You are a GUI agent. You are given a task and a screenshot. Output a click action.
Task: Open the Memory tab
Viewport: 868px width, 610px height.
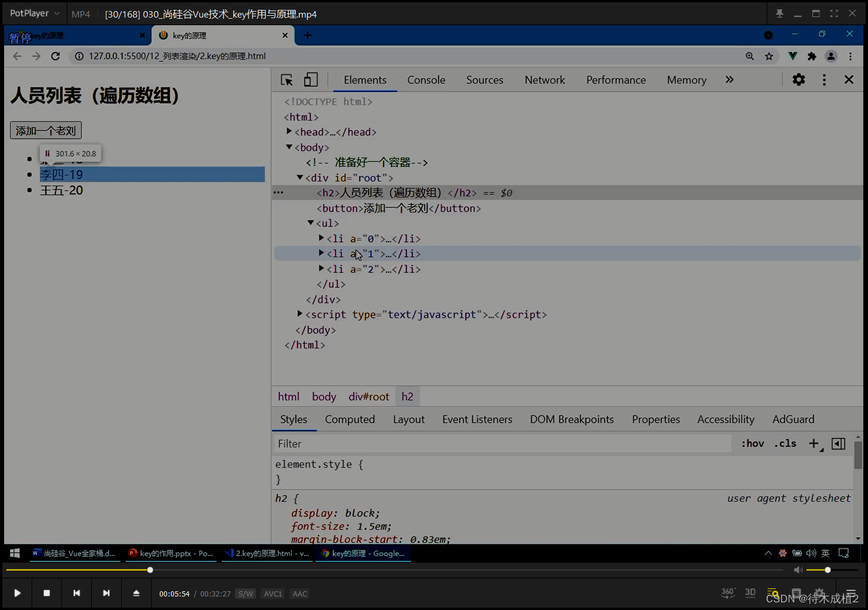[x=686, y=80]
